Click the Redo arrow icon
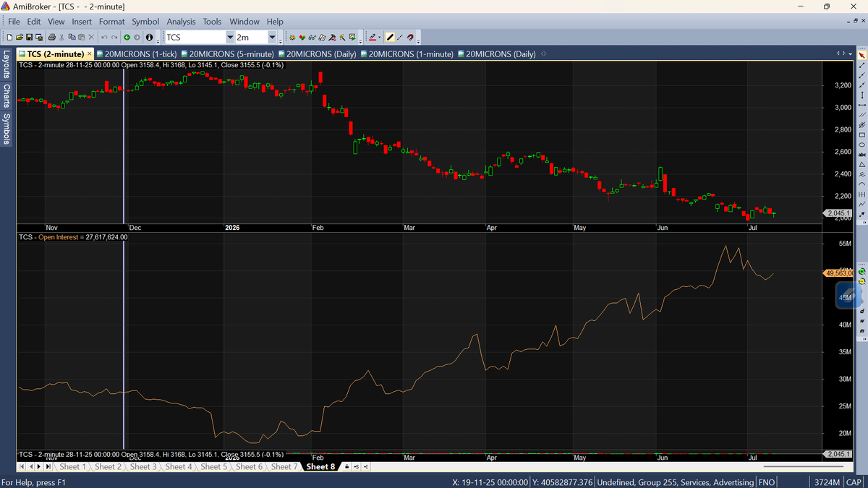 [x=114, y=37]
